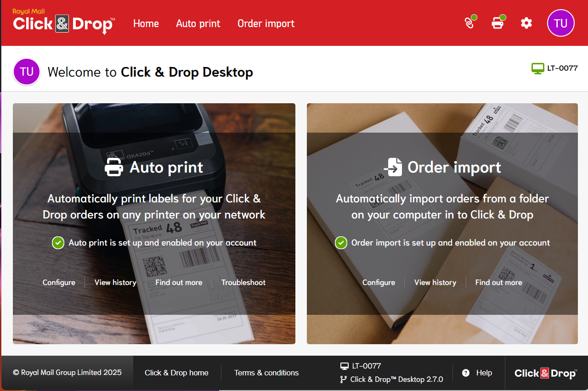Viewport: 588px width, 391px height.
Task: Open settings via the gear icon
Action: pyautogui.click(x=526, y=23)
